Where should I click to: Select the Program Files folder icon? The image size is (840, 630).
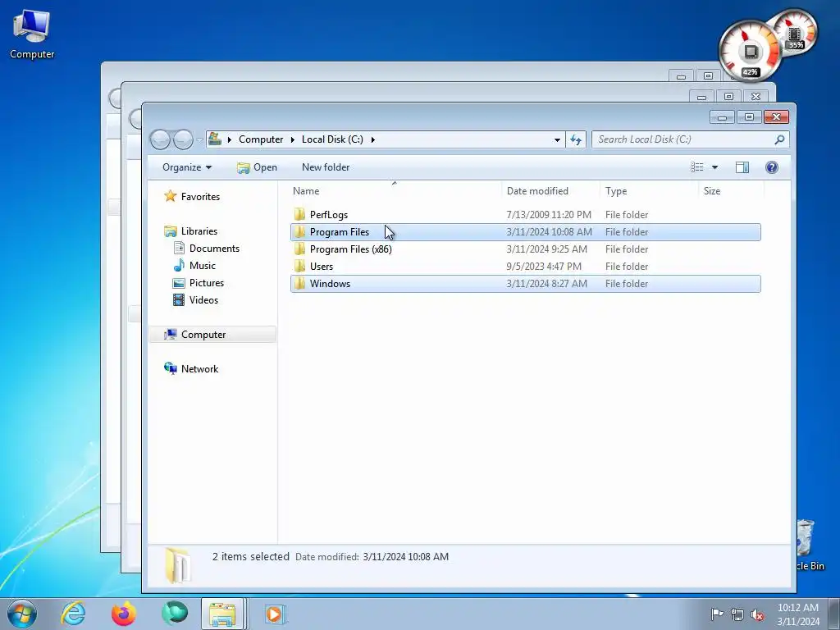click(300, 232)
